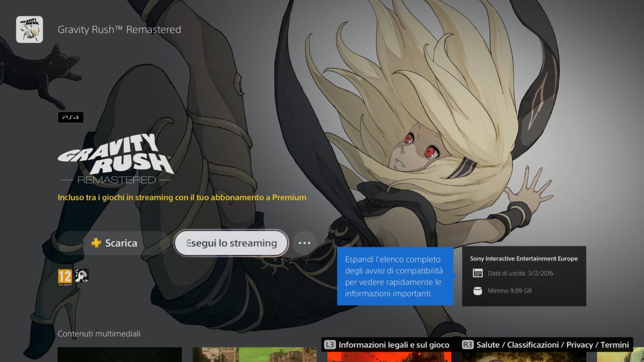Image resolution: width=644 pixels, height=362 pixels.
Task: Click the Premium subscription inclusion notice
Action: point(182,197)
